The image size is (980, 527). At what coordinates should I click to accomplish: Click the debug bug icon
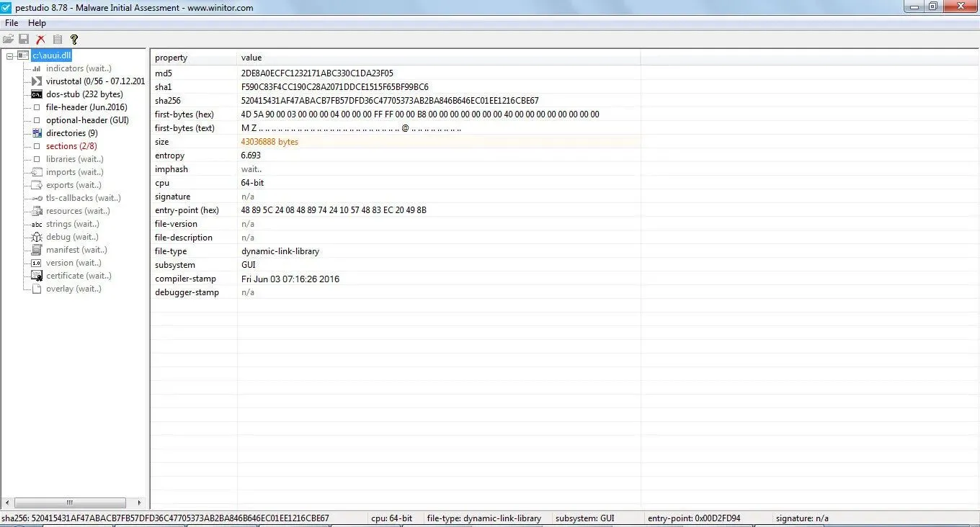point(35,237)
